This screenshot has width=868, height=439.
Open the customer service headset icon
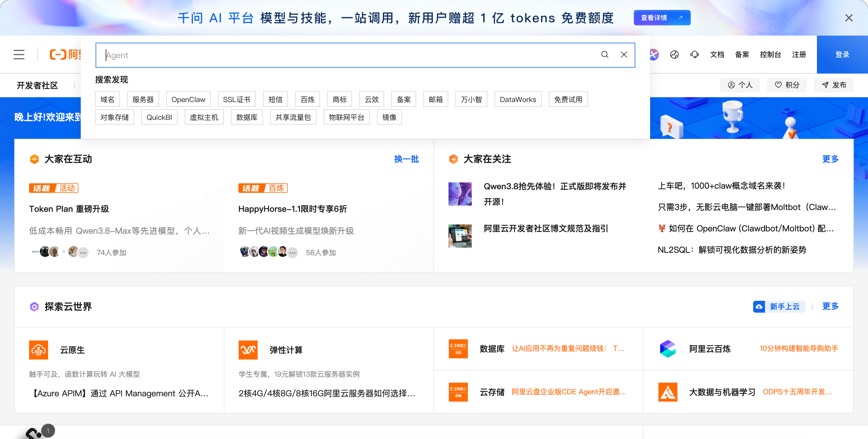(x=694, y=55)
